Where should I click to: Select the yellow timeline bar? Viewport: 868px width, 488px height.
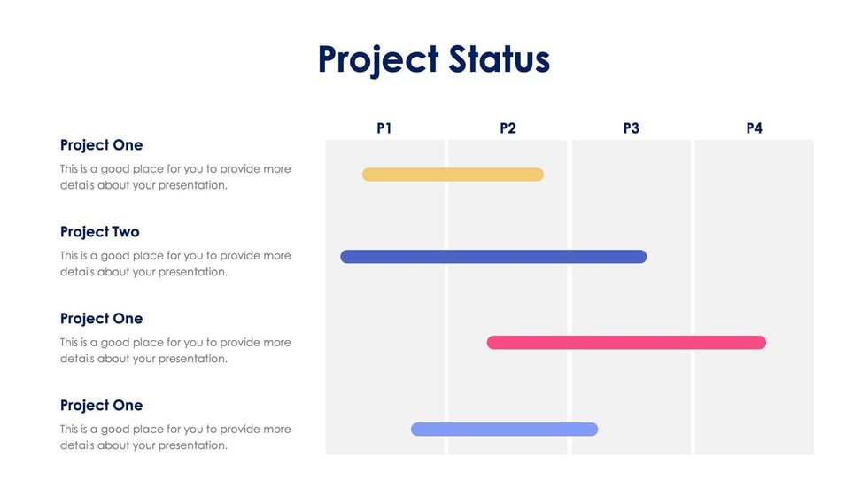point(453,174)
